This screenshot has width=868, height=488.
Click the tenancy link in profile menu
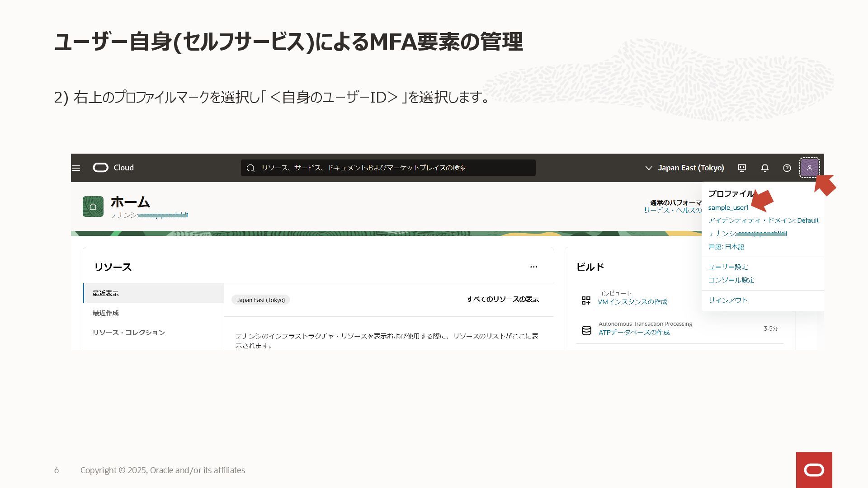pos(747,234)
